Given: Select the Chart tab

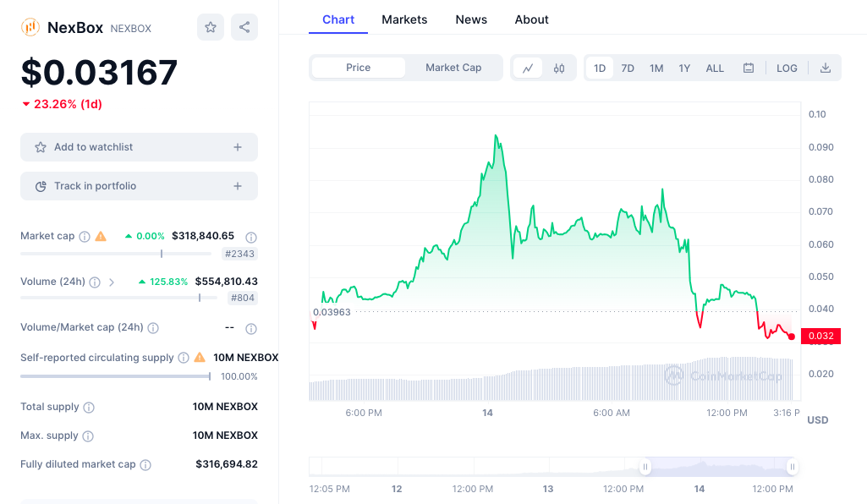Looking at the screenshot, I should coord(338,19).
